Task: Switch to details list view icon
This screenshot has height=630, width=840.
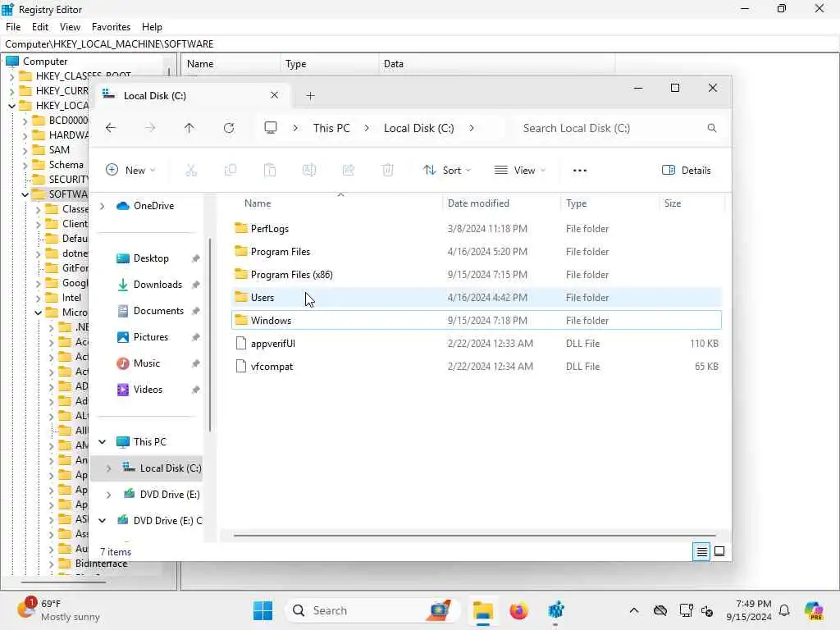Action: (x=701, y=551)
